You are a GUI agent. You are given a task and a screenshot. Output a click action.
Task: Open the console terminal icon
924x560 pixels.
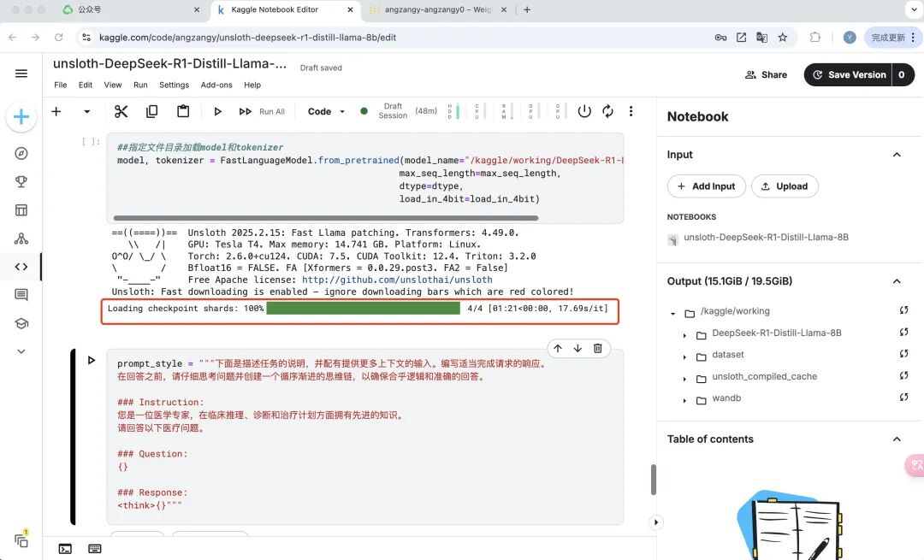click(65, 549)
